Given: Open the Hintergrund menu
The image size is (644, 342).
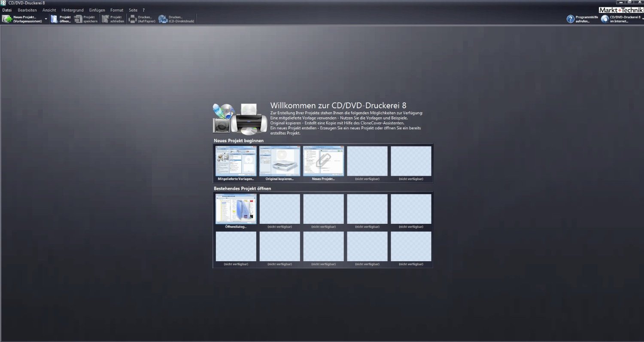Looking at the screenshot, I should pyautogui.click(x=73, y=10).
